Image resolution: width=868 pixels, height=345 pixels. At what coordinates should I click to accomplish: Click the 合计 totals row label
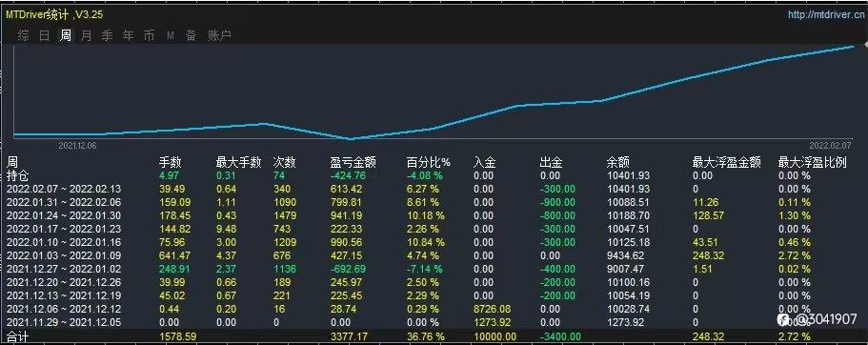pos(17,336)
